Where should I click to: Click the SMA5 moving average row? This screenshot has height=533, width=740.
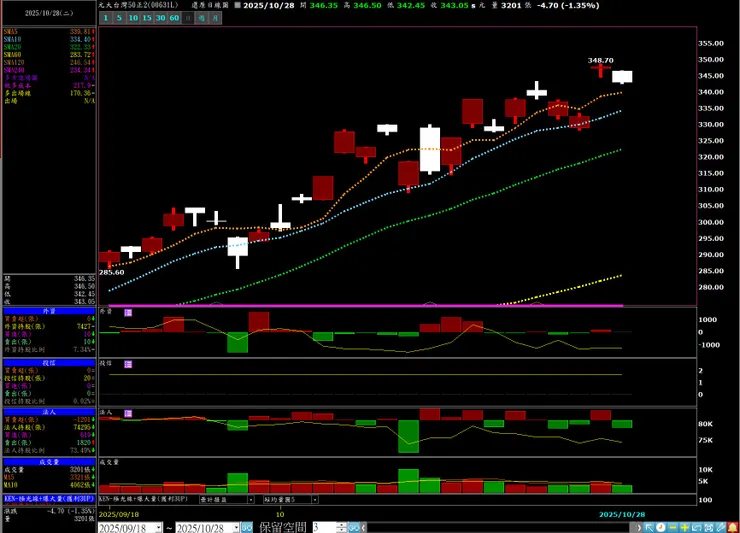pos(49,32)
